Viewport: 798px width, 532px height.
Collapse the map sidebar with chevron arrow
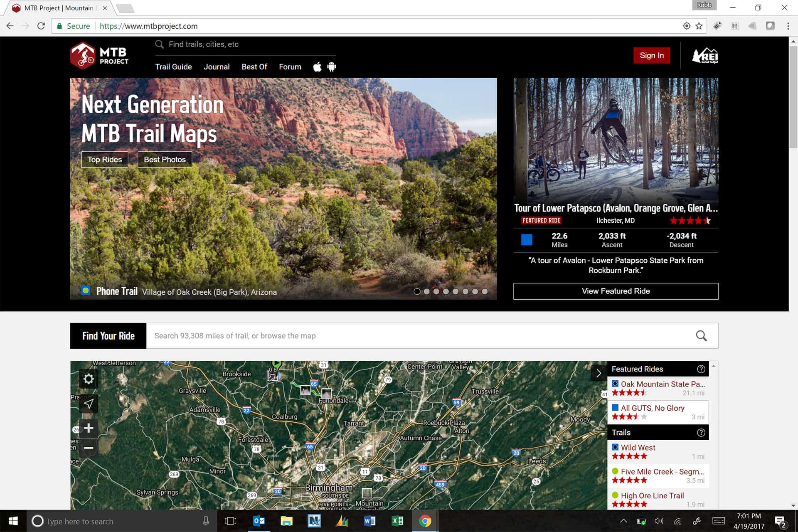tap(598, 373)
